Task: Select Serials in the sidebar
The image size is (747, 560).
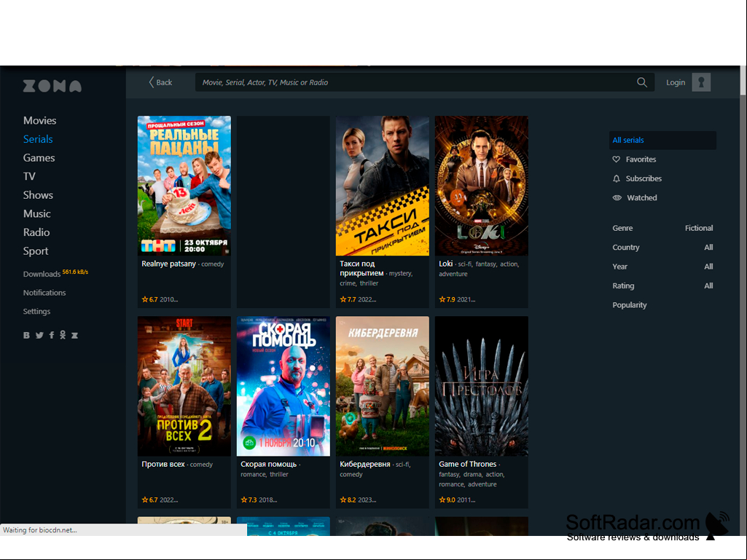Action: (38, 139)
